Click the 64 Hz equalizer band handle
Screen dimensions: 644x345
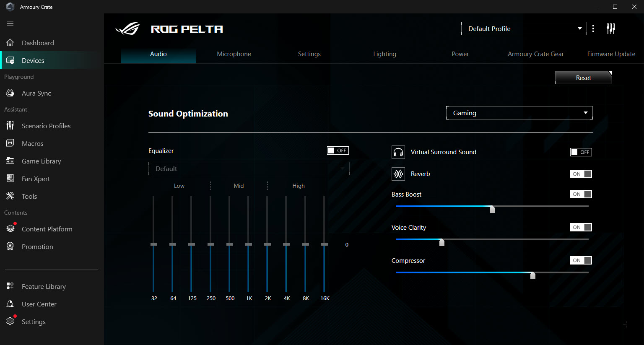click(x=173, y=244)
